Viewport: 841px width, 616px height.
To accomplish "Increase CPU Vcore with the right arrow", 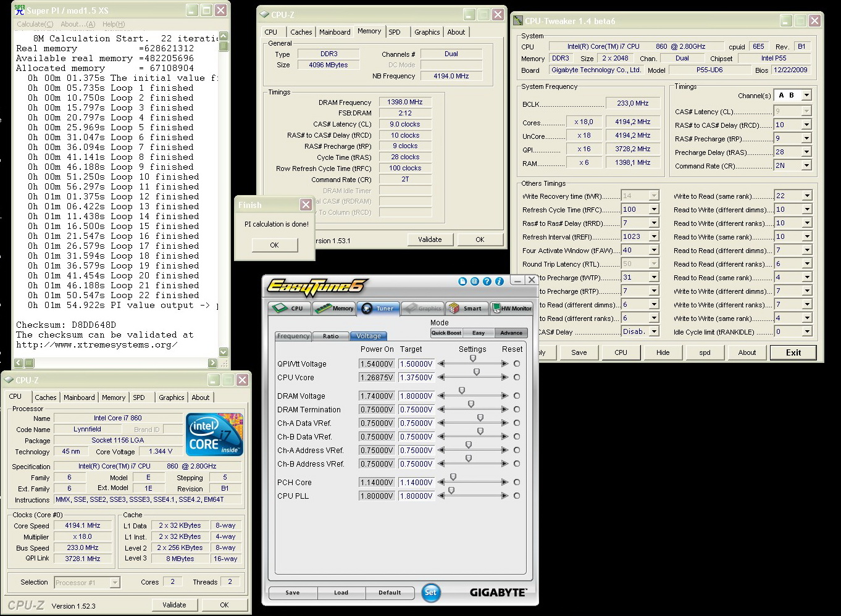I will (505, 378).
